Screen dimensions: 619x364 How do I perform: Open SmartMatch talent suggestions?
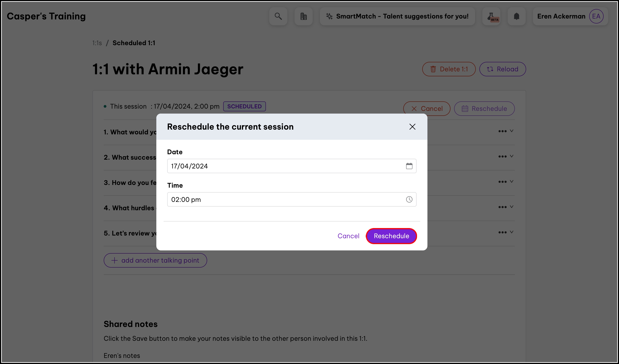coord(397,16)
